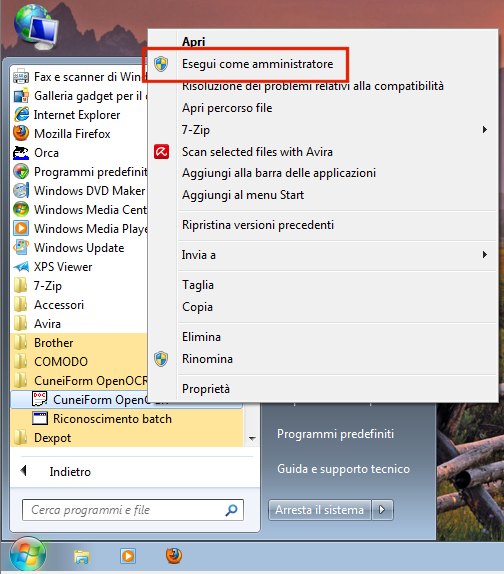This screenshot has height=574, width=504.
Task: Open Windows Update entry
Action: (69, 248)
